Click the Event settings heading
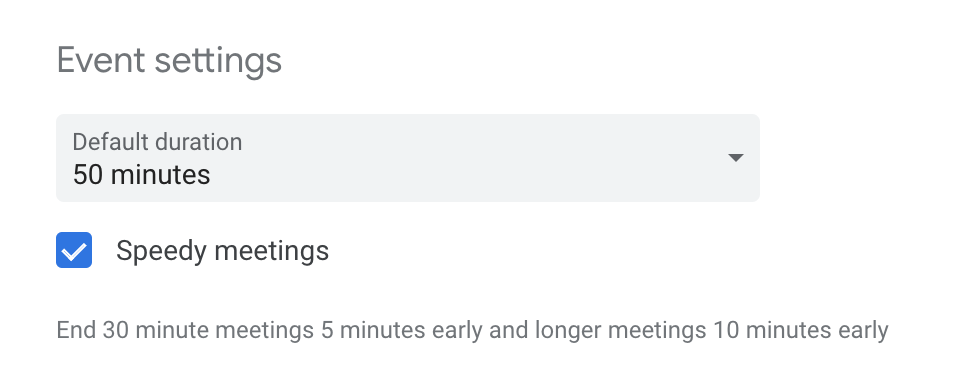The image size is (954, 370). point(169,61)
